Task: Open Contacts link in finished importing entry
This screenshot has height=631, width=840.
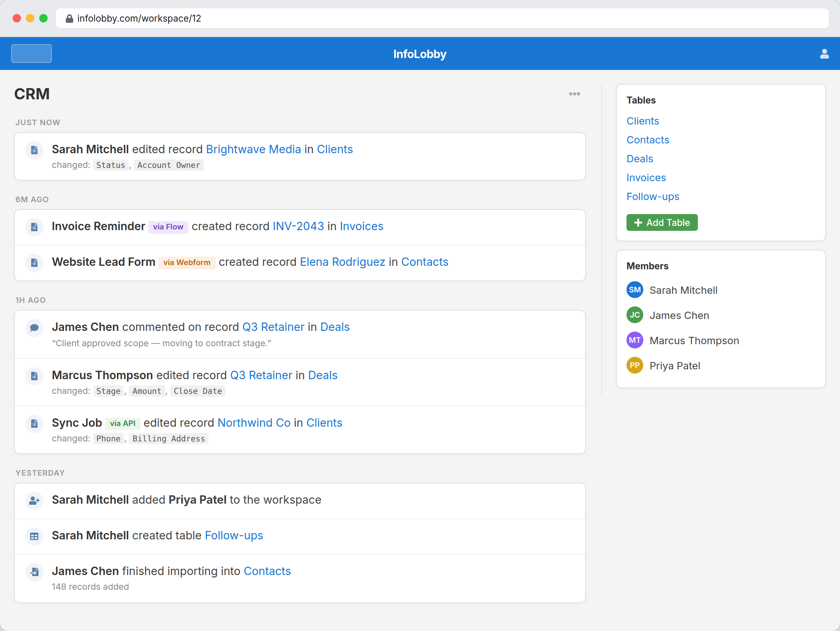Action: 267,572
